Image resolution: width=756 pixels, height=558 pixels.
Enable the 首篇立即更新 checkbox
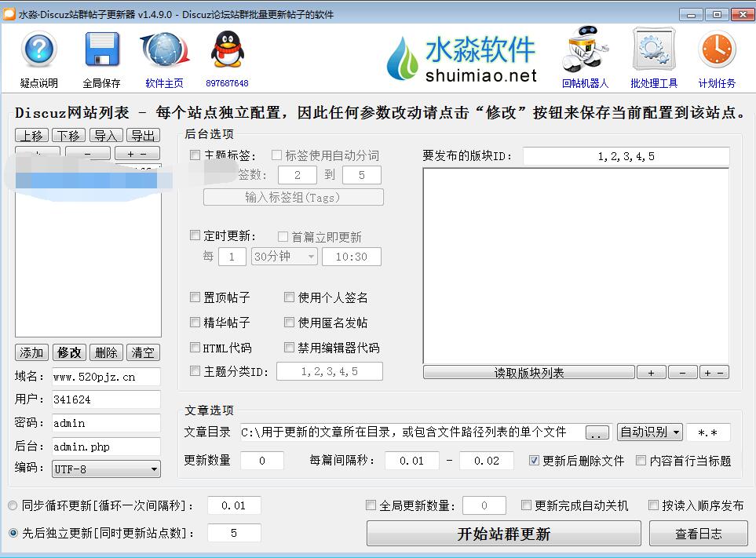click(283, 236)
